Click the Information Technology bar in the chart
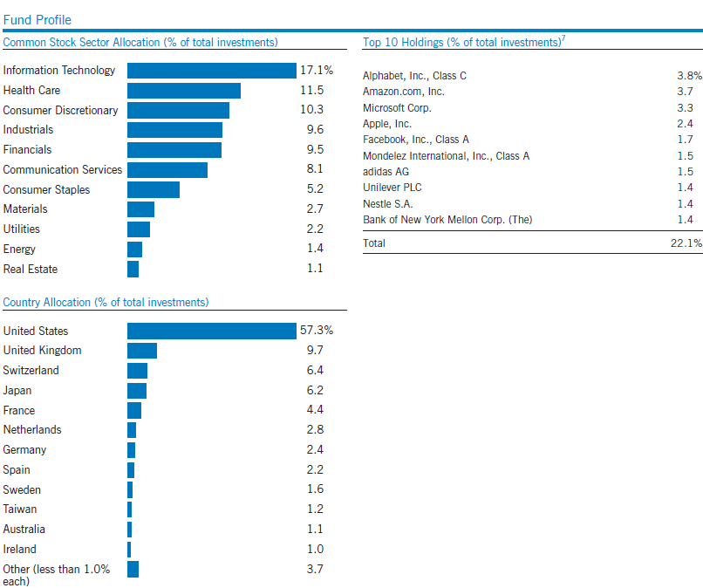 pos(212,71)
